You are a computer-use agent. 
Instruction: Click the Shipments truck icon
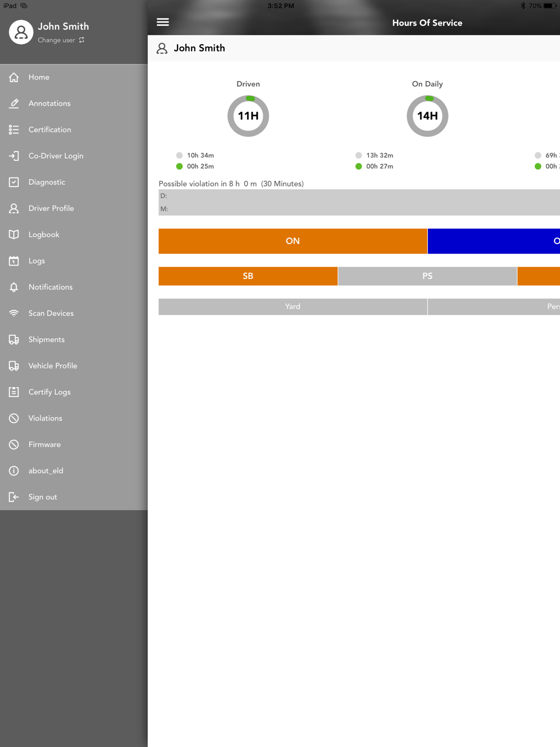click(x=14, y=340)
